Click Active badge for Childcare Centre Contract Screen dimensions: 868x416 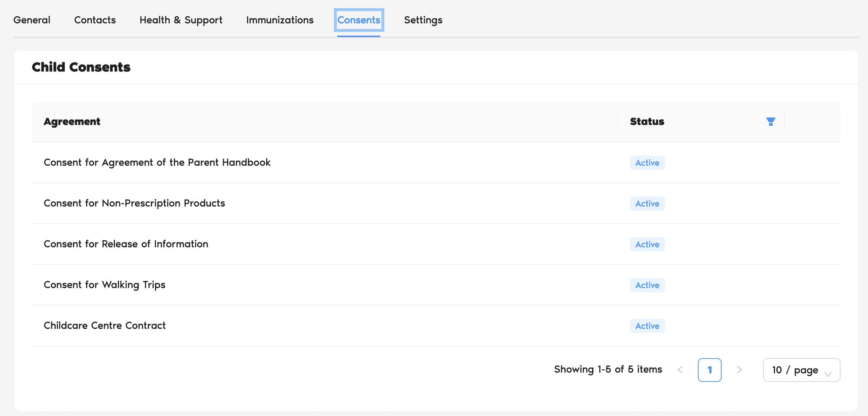tap(647, 326)
